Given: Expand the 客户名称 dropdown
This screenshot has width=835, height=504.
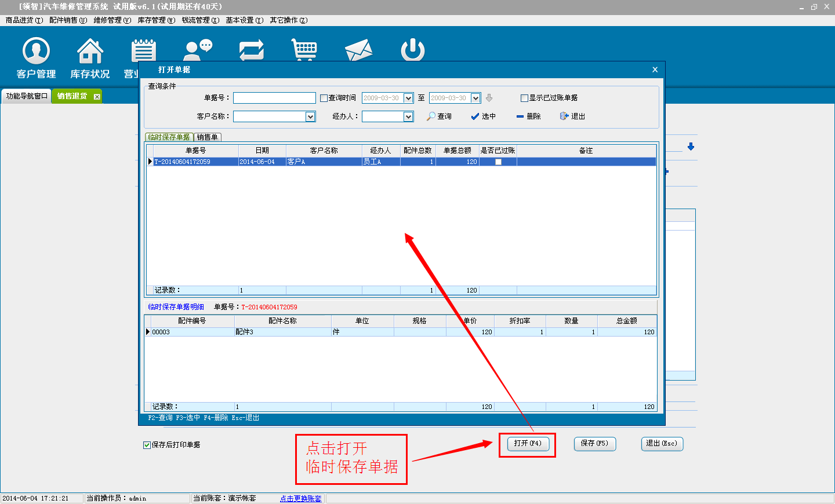Looking at the screenshot, I should tap(310, 117).
